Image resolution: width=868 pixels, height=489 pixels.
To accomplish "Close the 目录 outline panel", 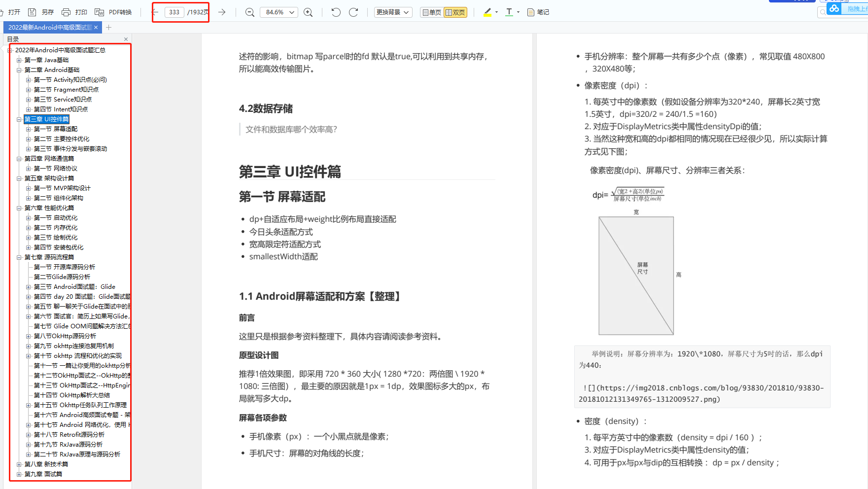I will pos(126,38).
